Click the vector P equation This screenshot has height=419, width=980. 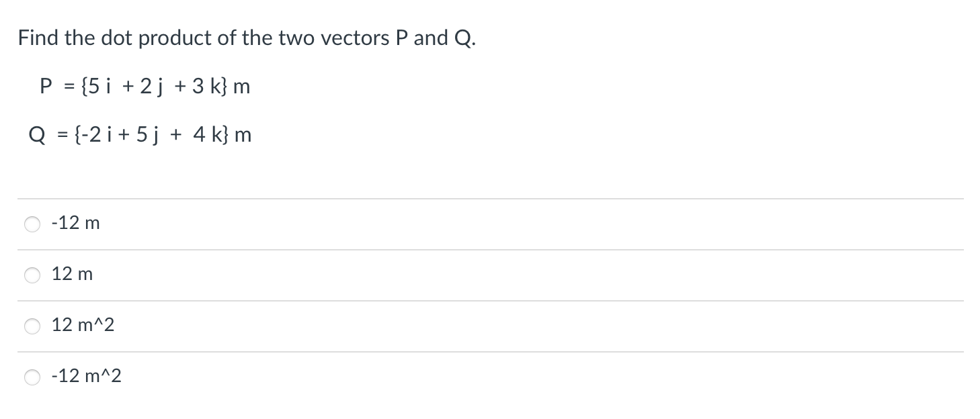pyautogui.click(x=145, y=86)
